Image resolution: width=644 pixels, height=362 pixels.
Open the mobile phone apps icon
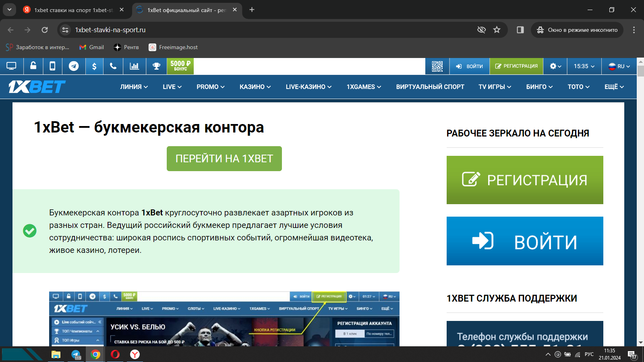(x=52, y=66)
